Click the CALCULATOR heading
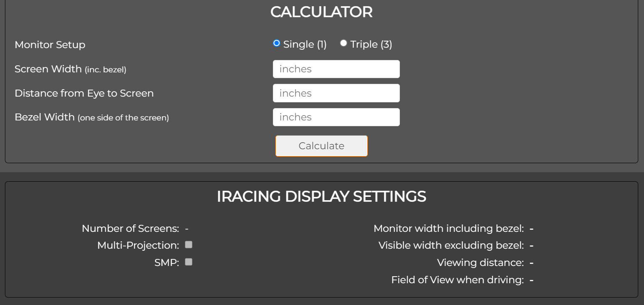The height and width of the screenshot is (305, 644). [321, 12]
